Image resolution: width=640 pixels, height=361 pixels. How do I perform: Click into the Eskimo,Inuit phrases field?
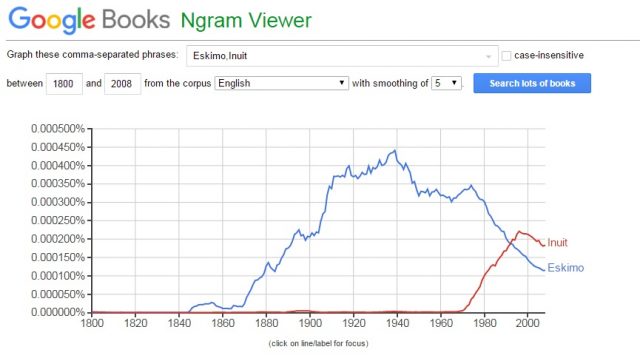342,56
